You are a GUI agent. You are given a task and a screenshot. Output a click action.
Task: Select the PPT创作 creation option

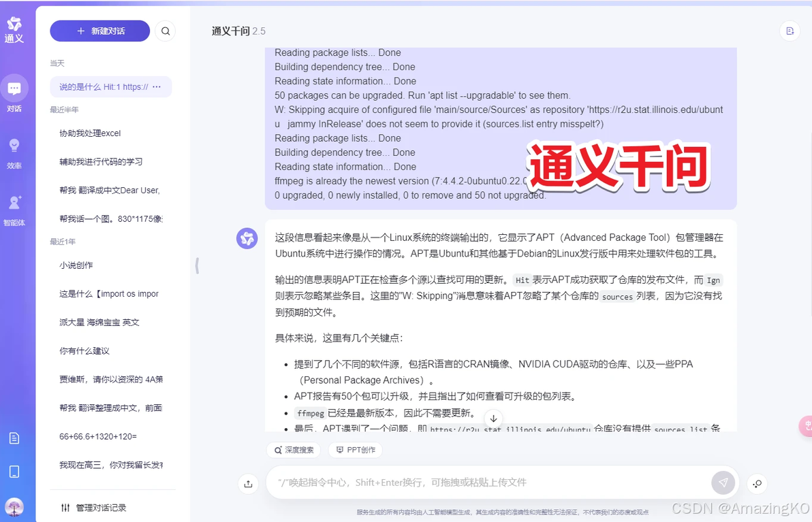356,450
